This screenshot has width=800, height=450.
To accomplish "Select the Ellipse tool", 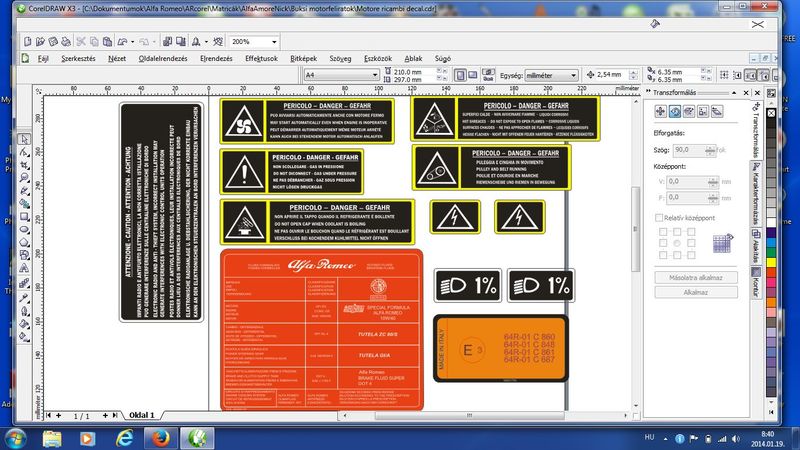I will coord(24,230).
